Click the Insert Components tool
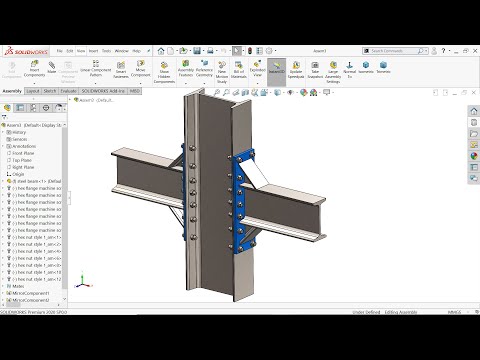 (34, 68)
